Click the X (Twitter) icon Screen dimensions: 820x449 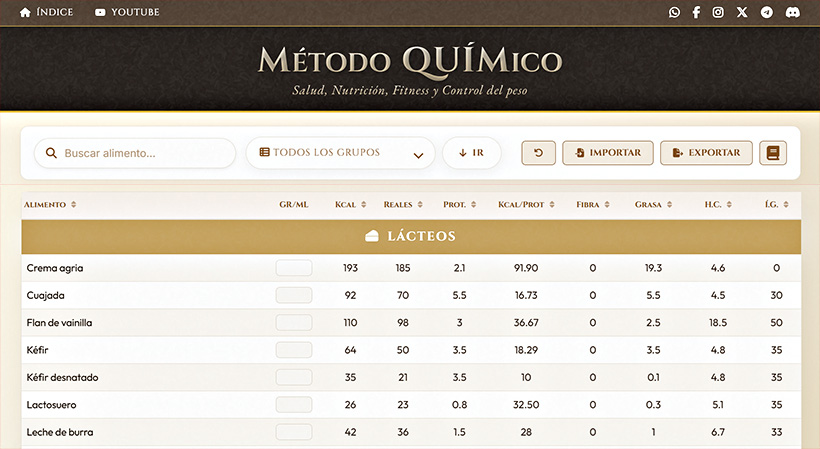click(741, 13)
